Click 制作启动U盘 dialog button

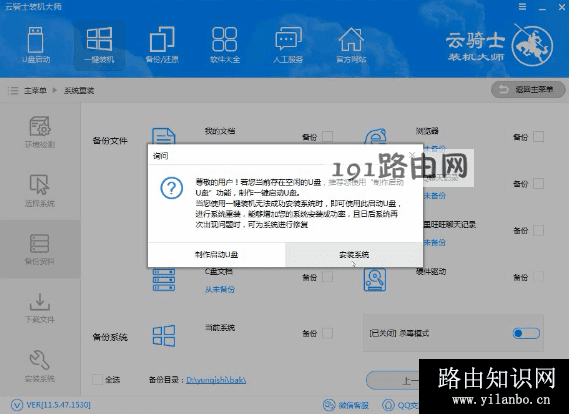tap(217, 255)
